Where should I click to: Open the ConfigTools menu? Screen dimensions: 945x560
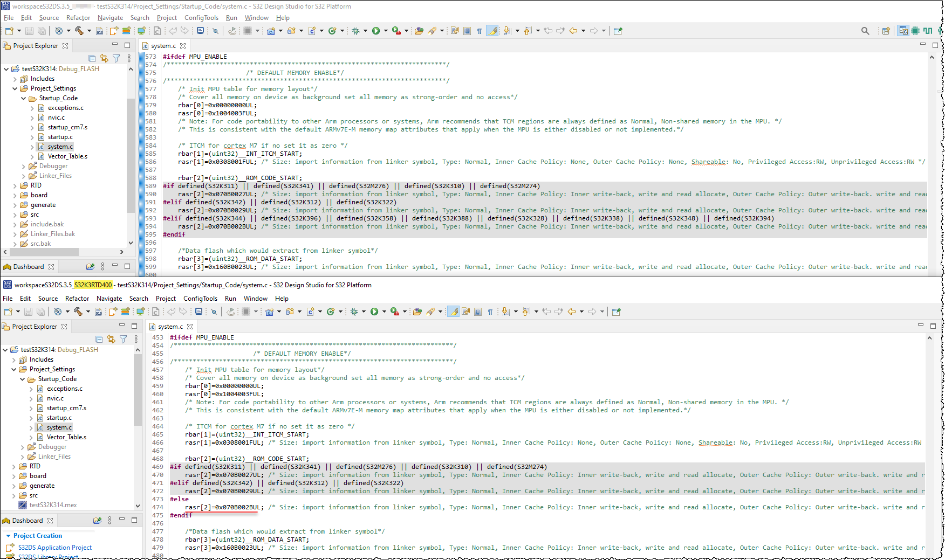pos(201,17)
